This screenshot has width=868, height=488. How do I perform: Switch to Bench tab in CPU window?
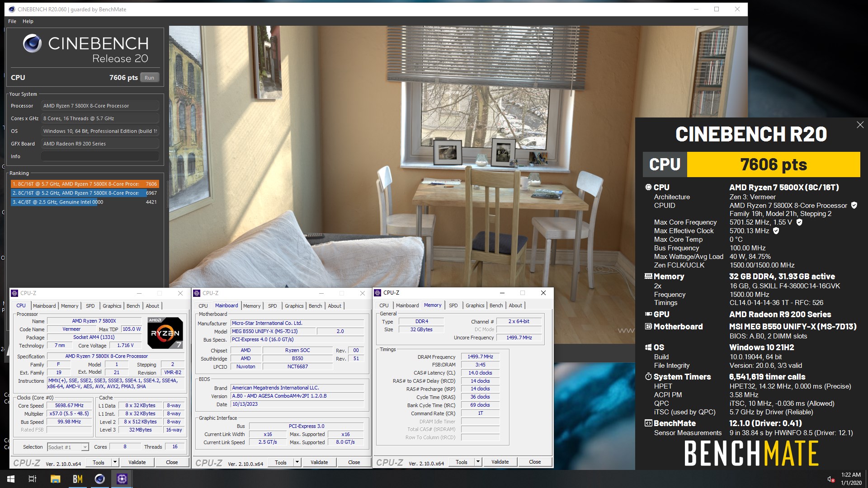133,306
